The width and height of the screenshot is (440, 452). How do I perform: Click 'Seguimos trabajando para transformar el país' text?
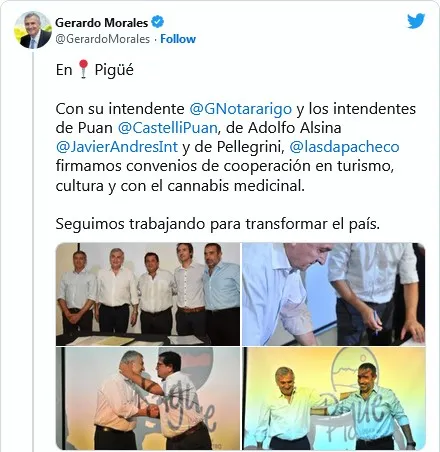218,224
